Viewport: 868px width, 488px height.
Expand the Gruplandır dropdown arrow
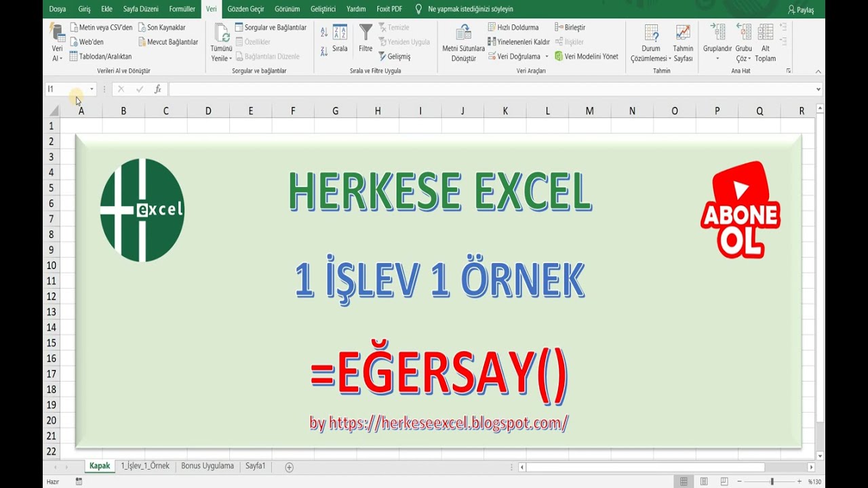(717, 59)
